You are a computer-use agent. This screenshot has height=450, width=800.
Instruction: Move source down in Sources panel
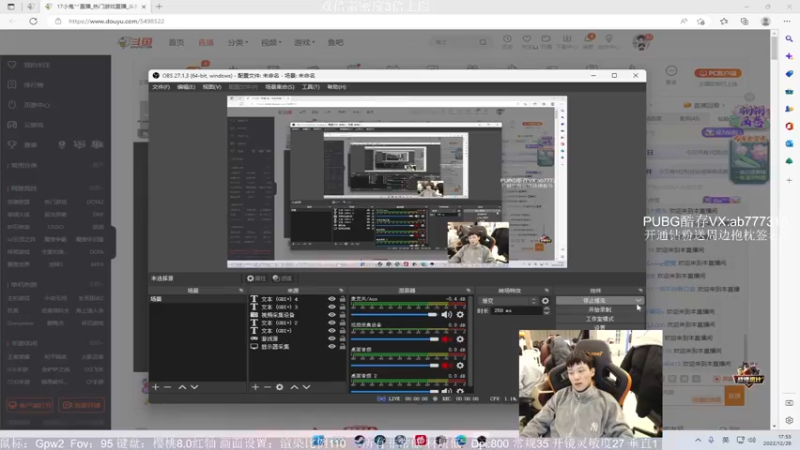point(307,387)
